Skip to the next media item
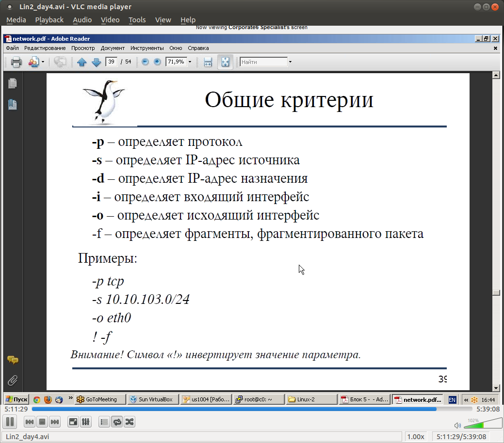504x443 pixels. pyautogui.click(x=55, y=422)
